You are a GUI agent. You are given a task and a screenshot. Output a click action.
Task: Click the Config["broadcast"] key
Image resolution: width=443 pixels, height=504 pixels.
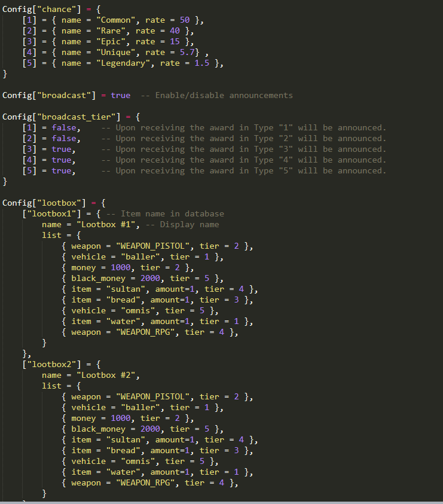(x=49, y=96)
